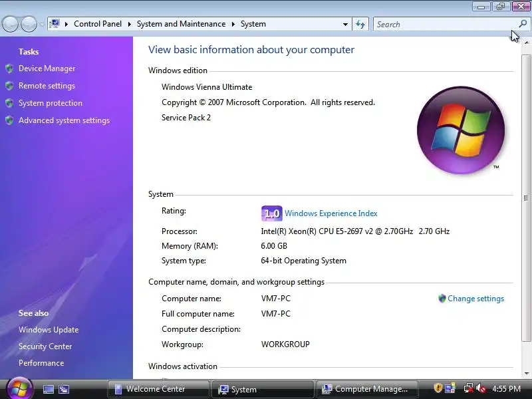
Task: Click the Forward navigation button
Action: [x=29, y=24]
